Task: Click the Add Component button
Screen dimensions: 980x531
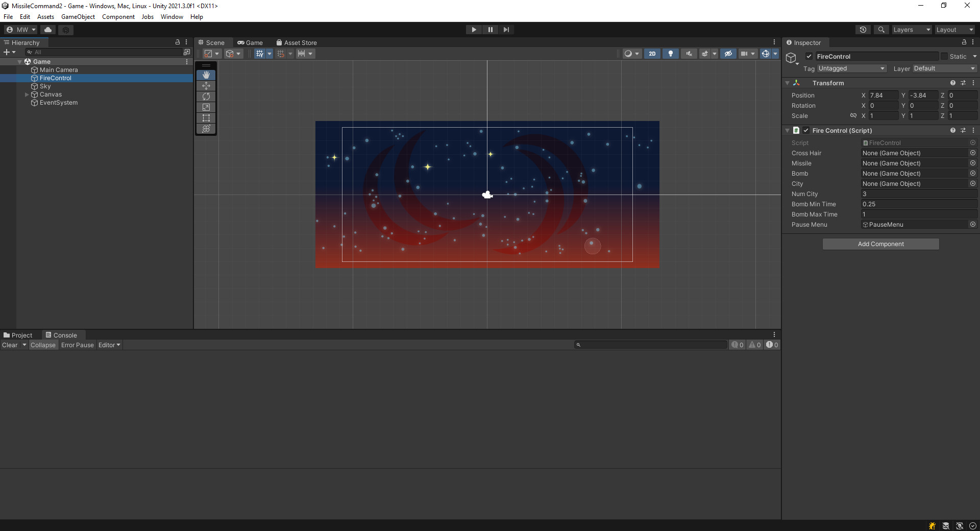Action: tap(880, 244)
